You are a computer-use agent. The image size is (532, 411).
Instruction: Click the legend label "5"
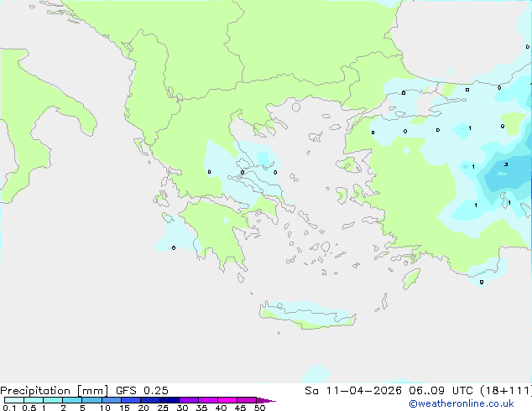tap(82, 408)
